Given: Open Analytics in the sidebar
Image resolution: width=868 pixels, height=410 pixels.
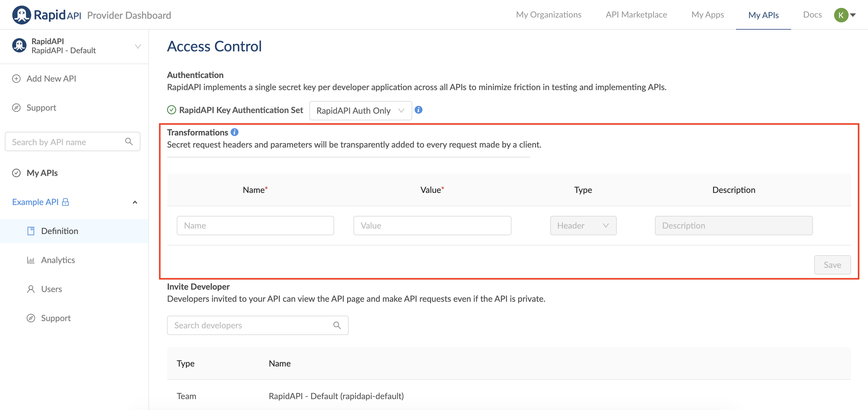Looking at the screenshot, I should 58,260.
